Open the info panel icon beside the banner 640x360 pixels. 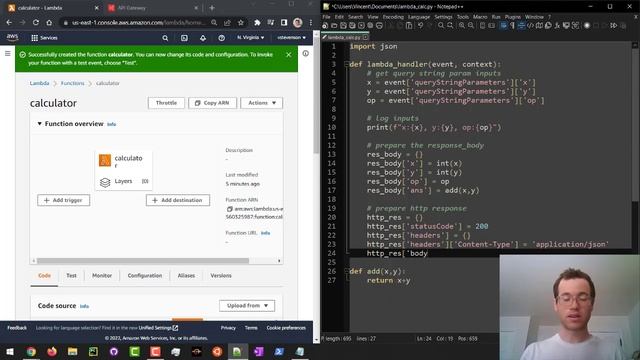(305, 53)
